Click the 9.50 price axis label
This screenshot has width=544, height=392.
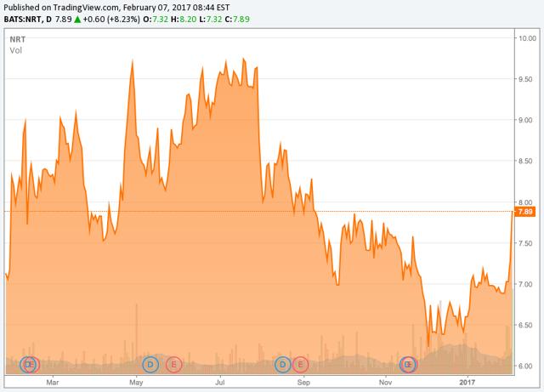point(525,79)
